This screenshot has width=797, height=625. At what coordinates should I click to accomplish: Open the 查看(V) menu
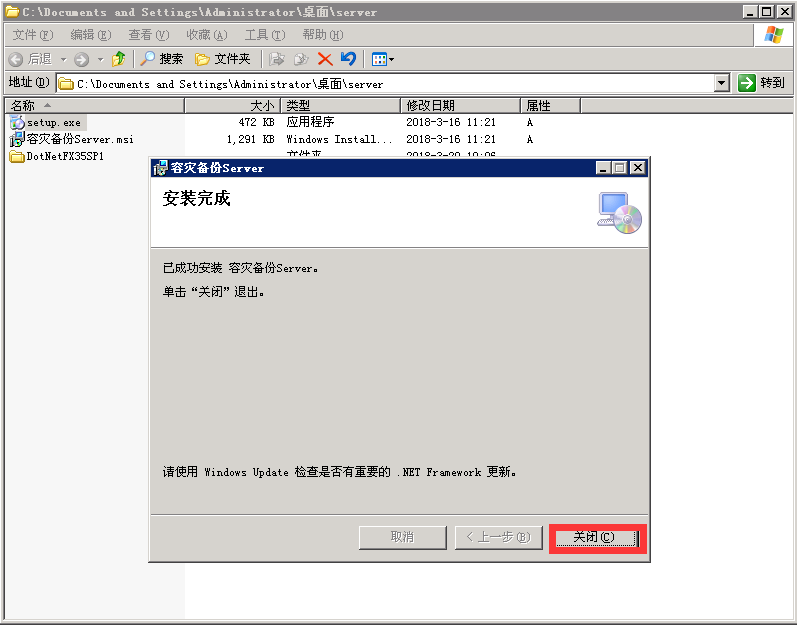point(148,35)
